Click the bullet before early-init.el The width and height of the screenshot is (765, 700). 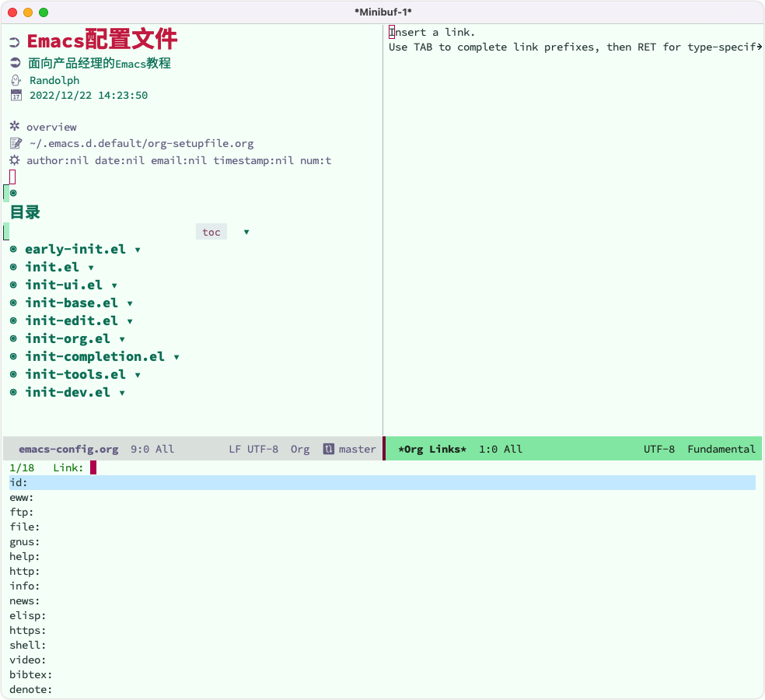pyautogui.click(x=14, y=250)
